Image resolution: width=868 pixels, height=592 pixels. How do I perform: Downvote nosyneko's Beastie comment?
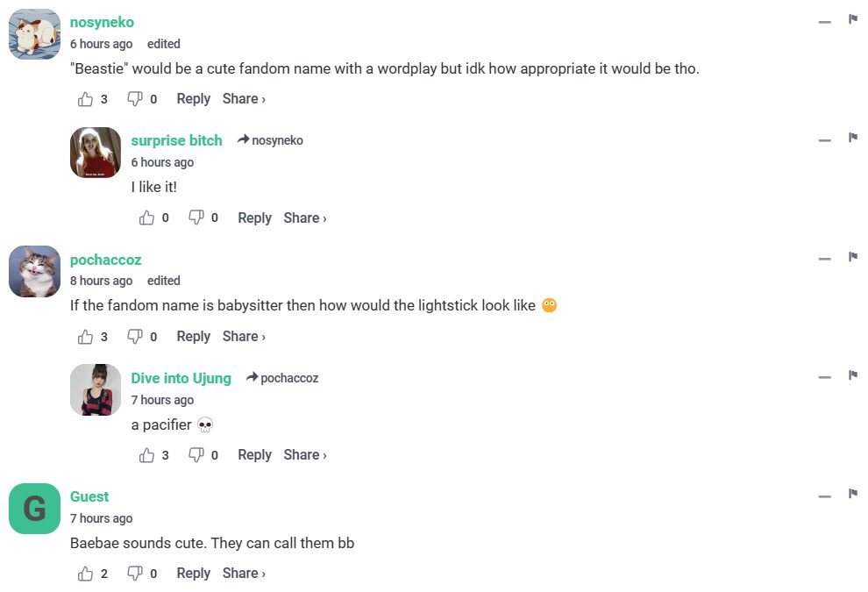pyautogui.click(x=135, y=99)
